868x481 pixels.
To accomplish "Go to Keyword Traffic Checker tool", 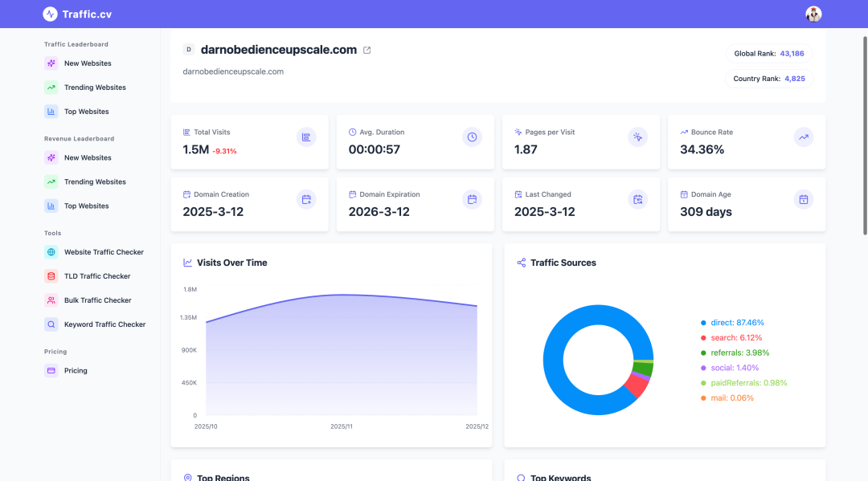I will tap(104, 324).
